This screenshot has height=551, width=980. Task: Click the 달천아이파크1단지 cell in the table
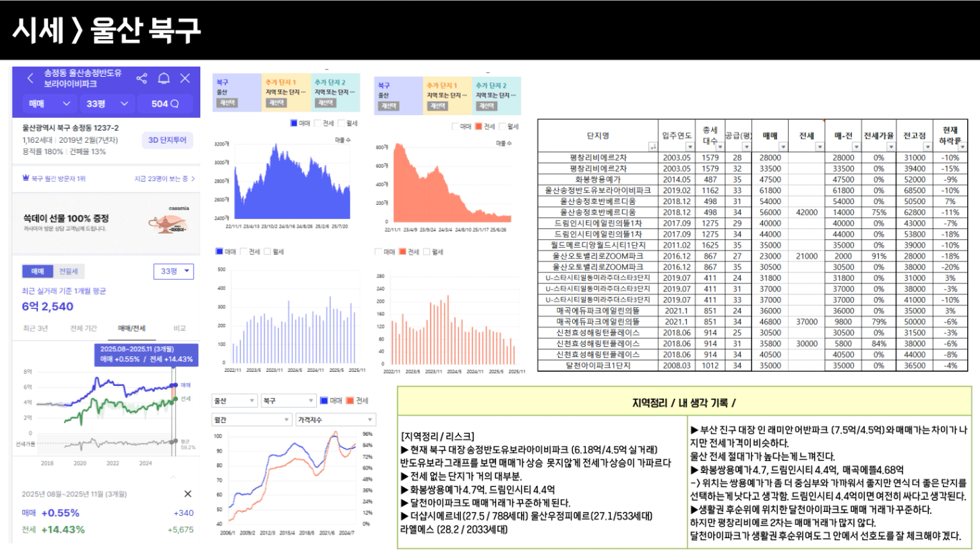point(598,366)
